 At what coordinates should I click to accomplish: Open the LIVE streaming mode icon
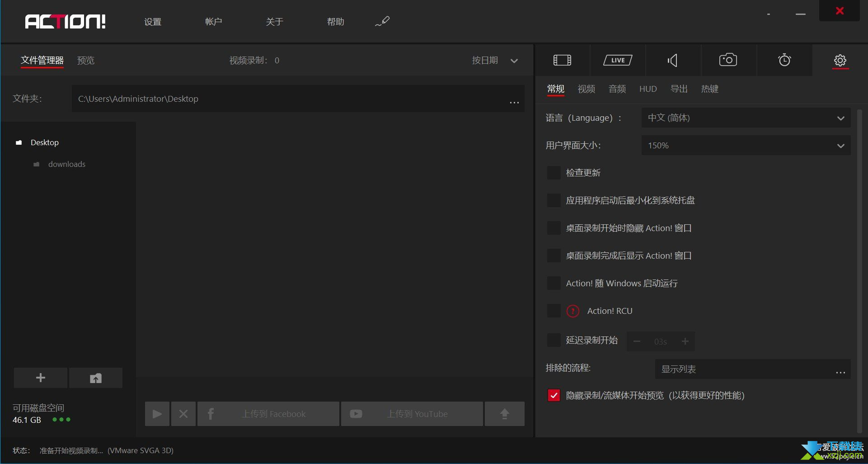click(x=618, y=60)
